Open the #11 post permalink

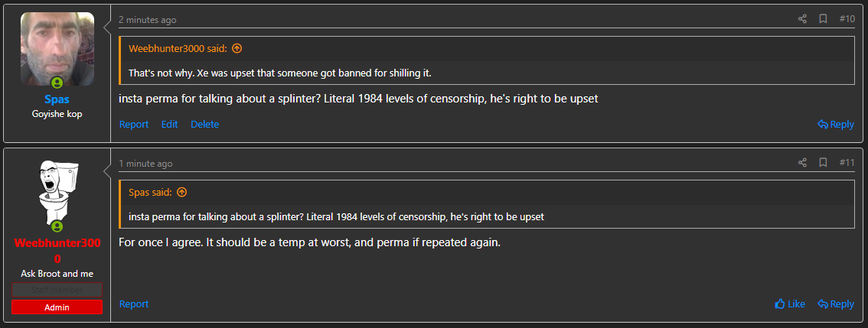[847, 163]
